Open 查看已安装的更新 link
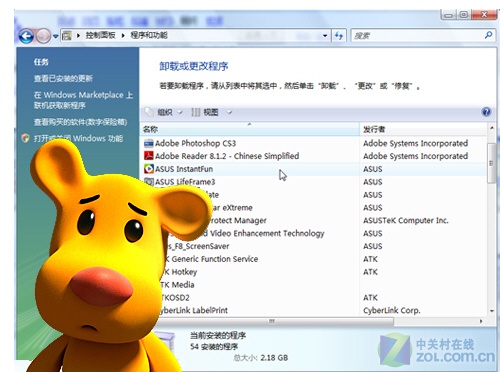This screenshot has height=372, width=500. point(63,79)
